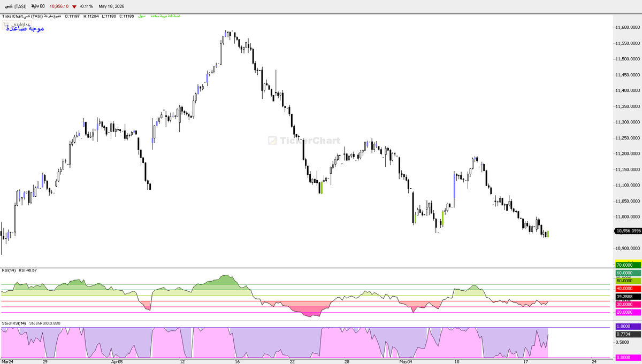This screenshot has width=642, height=364.
Task: Click the current price tag 10,956.0996
Action: pos(629,231)
